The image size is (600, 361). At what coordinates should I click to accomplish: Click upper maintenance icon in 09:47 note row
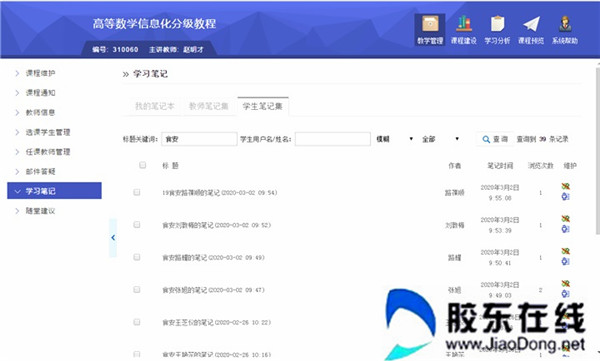tap(566, 284)
